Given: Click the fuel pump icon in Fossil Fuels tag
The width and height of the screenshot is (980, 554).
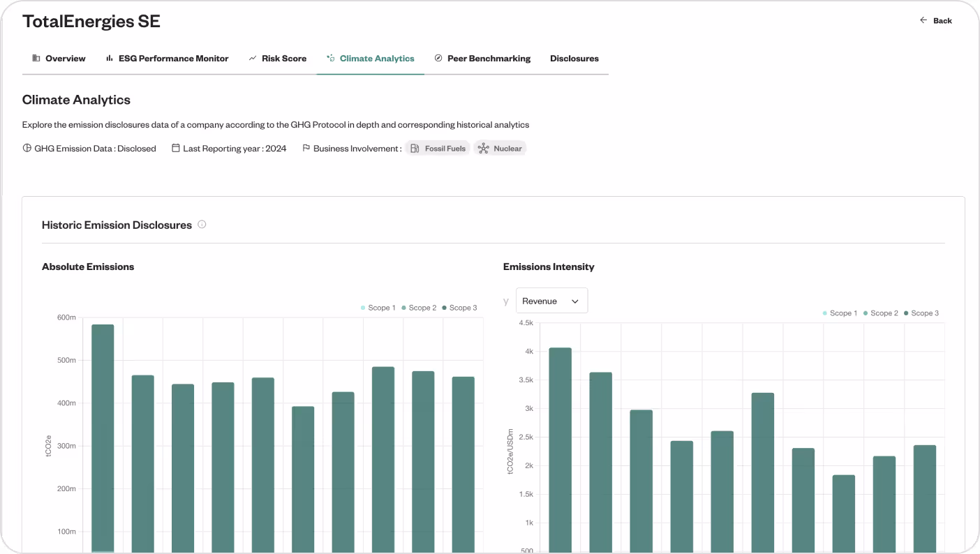Looking at the screenshot, I should [x=415, y=148].
